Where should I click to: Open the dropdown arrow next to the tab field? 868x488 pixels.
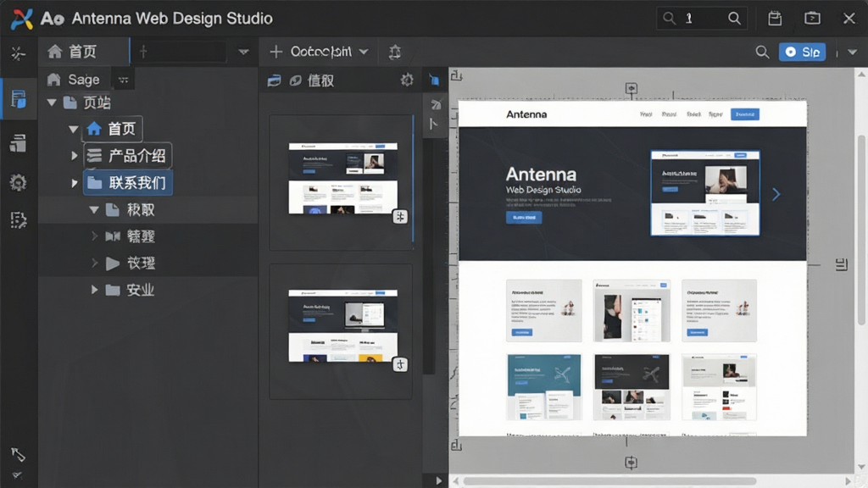(243, 52)
